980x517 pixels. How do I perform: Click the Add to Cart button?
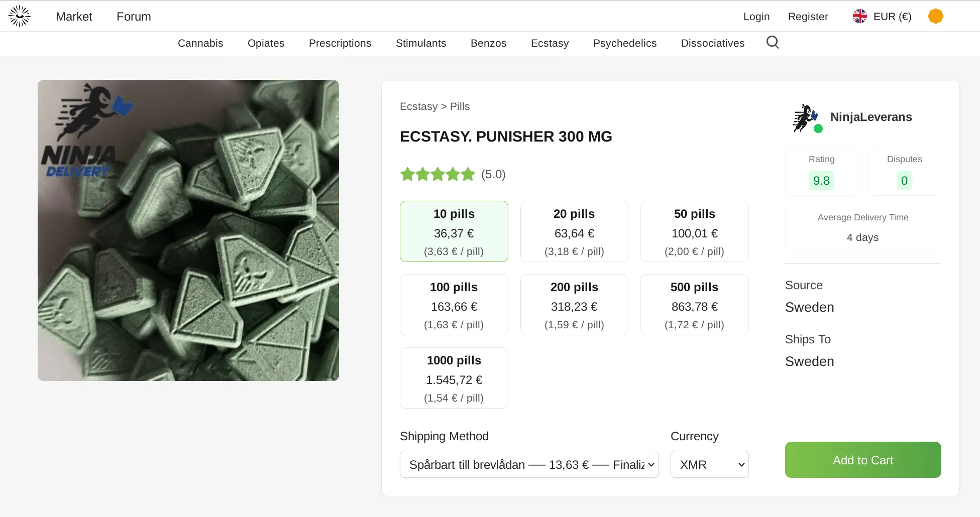[x=862, y=460]
